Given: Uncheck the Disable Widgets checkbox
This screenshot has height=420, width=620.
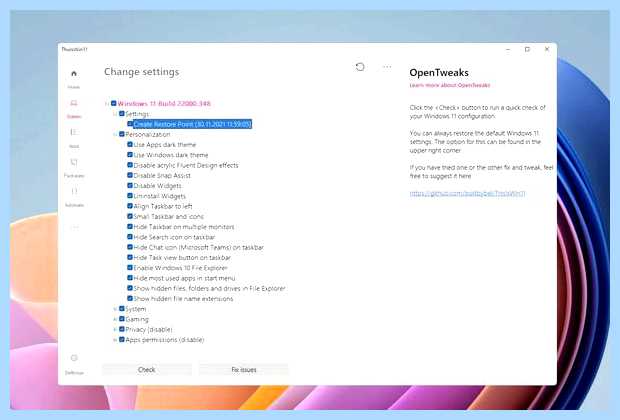Looking at the screenshot, I should point(130,185).
